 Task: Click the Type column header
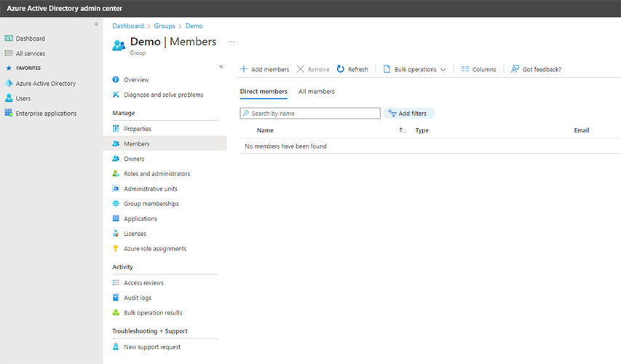coord(422,130)
